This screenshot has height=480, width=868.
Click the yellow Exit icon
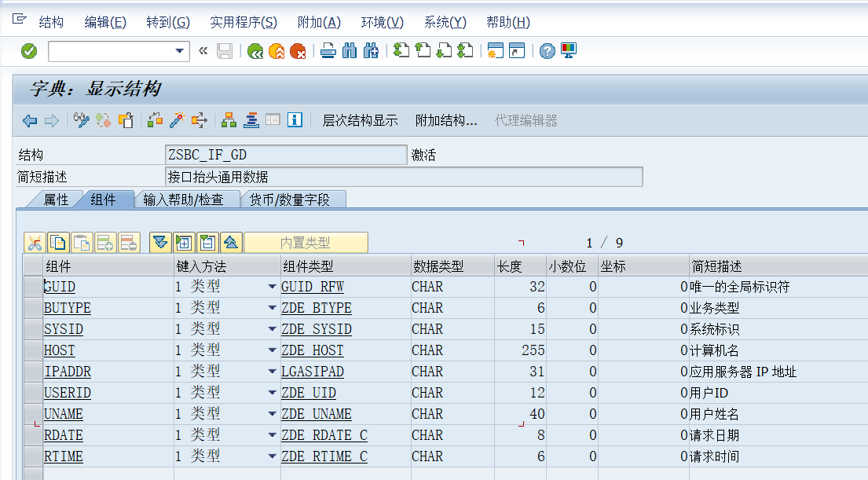(277, 51)
